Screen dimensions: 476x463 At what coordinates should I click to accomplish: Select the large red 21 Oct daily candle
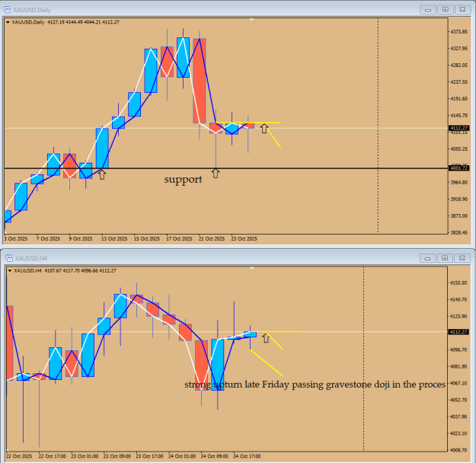tap(200, 81)
